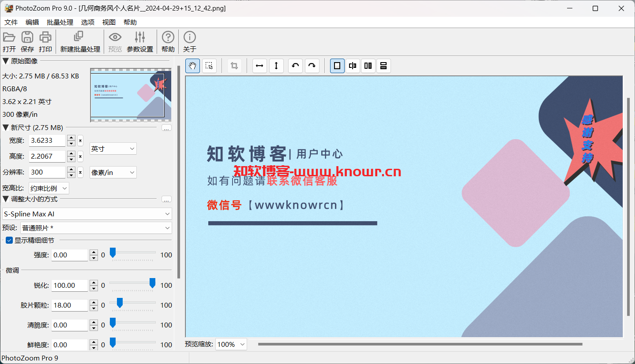Click the 宽度 input field
Viewport: 635px width, 364px height.
(x=47, y=141)
